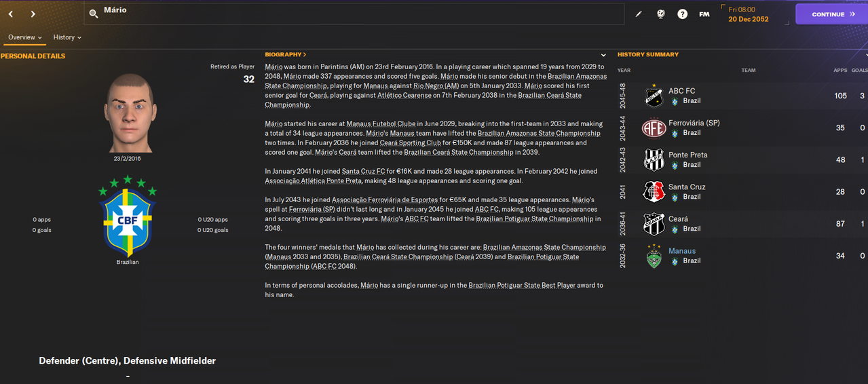This screenshot has height=384, width=868.
Task: Open the Manaus team link in history
Action: (x=682, y=251)
